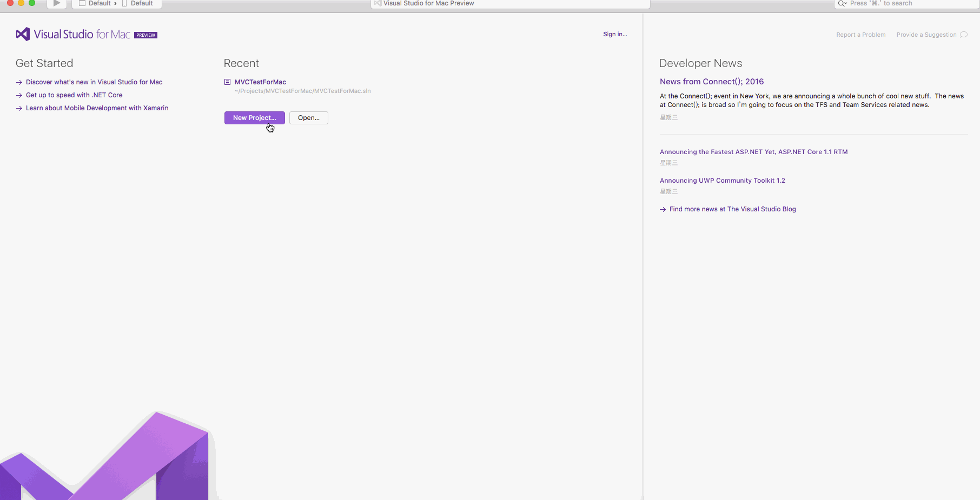
Task: Click the status area titled Visual Studio for Mac Preview
Action: tap(510, 3)
